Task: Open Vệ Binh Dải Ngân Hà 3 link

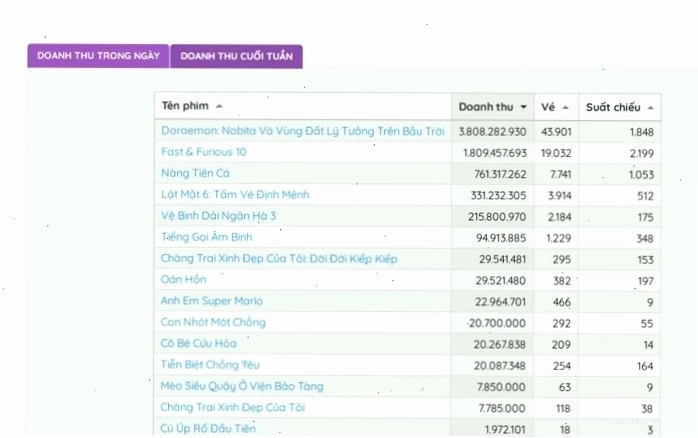Action: 219,216
